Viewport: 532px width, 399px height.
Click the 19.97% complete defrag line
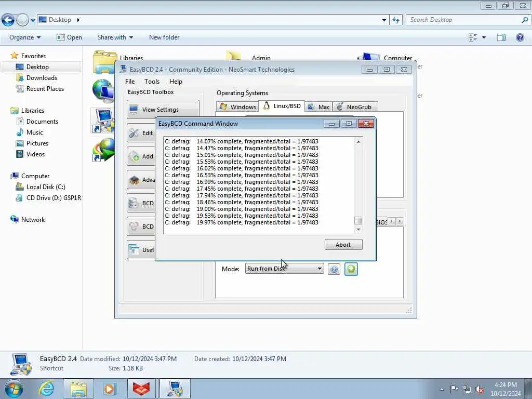(242, 222)
